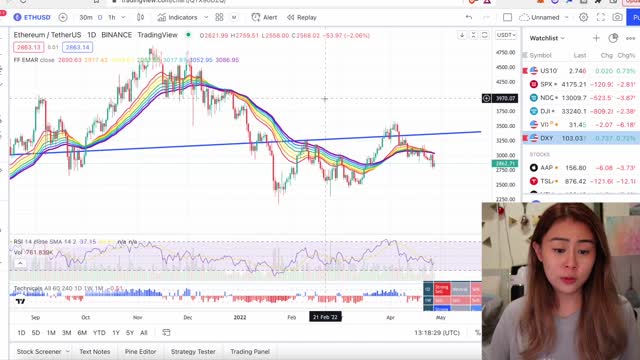The image size is (640, 360).
Task: Open indicator templates grid icon
Action: coord(219,17)
